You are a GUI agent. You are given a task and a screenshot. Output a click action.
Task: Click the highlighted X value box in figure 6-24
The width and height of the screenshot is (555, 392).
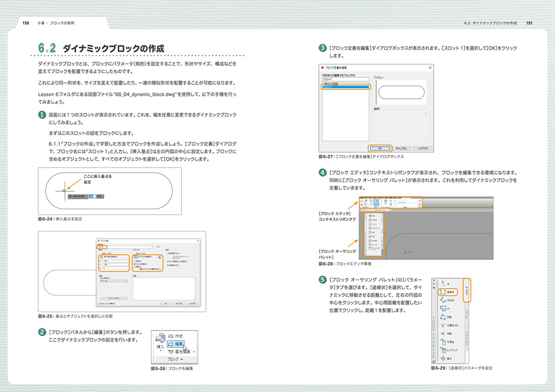click(x=92, y=196)
